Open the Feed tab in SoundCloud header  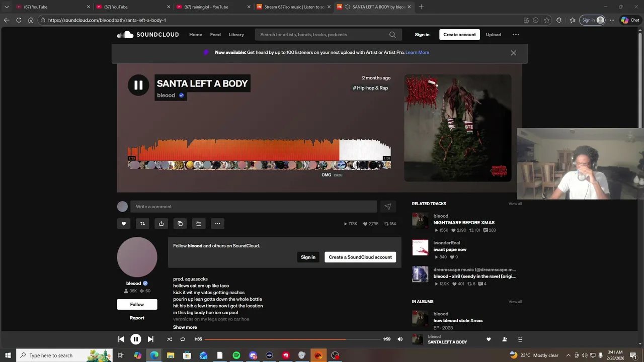point(215,35)
